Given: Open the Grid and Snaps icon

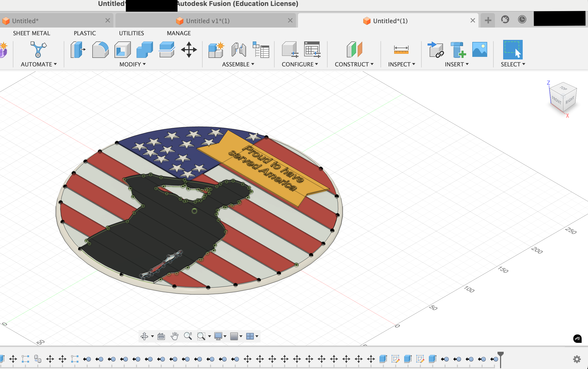Looking at the screenshot, I should coord(234,336).
